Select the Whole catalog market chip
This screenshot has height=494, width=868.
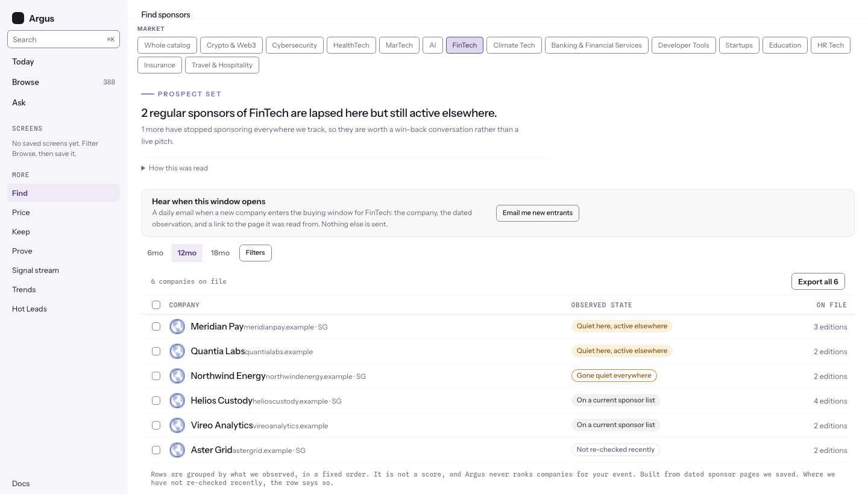click(x=167, y=45)
